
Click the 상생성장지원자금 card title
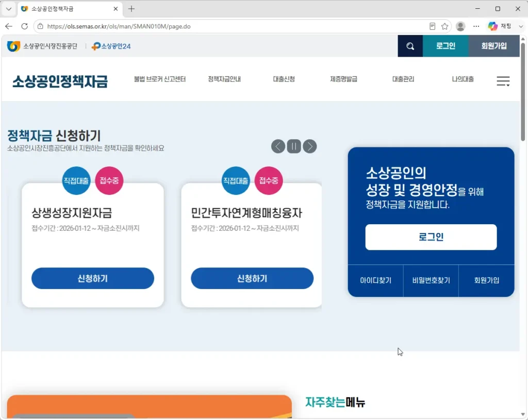point(72,213)
